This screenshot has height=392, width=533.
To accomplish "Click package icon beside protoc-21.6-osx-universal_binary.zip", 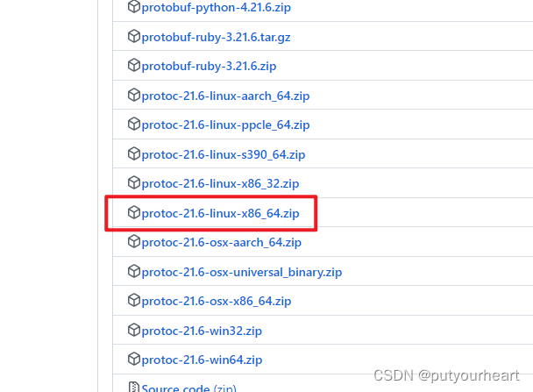I will click(134, 271).
